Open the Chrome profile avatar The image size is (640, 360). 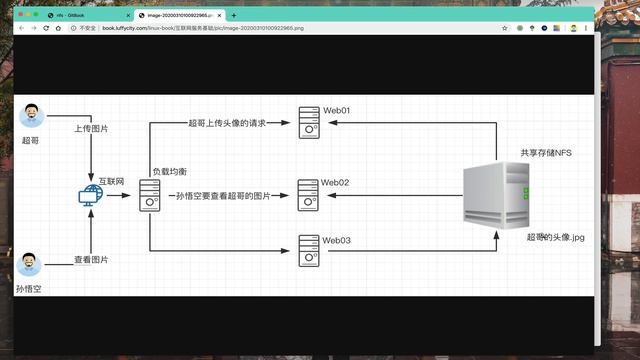point(573,28)
